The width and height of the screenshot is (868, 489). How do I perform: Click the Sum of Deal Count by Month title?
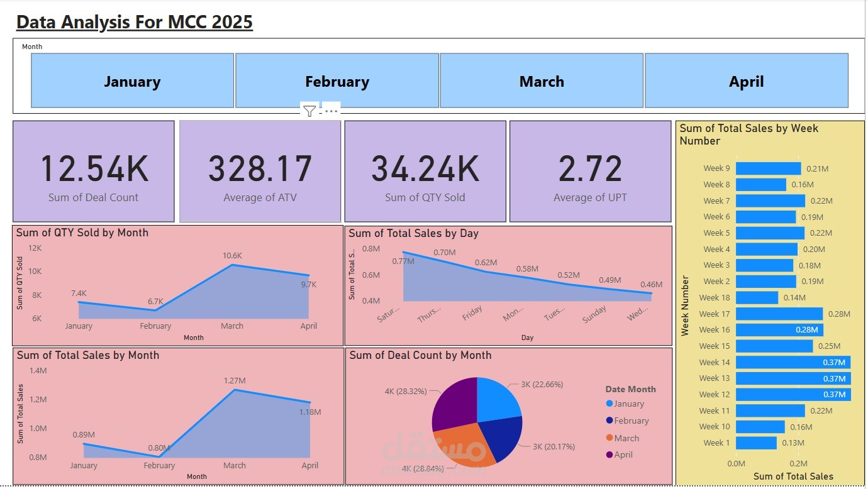pyautogui.click(x=420, y=355)
